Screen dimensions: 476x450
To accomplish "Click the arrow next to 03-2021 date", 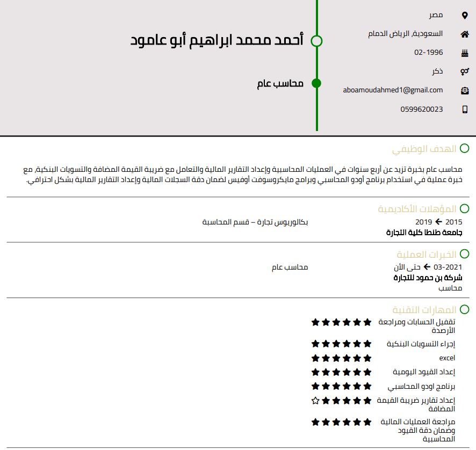I will 427,267.
